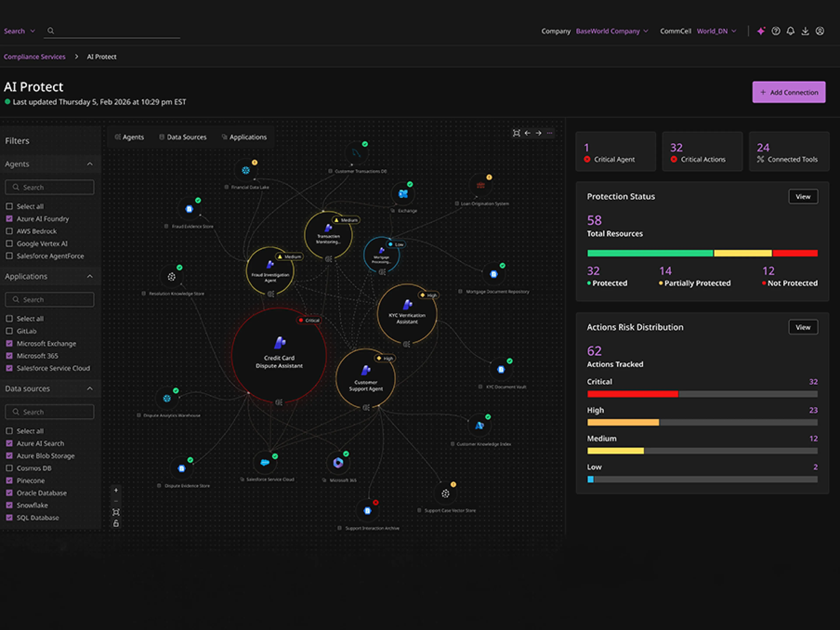Open the BaseWorld Company dropdown

pos(612,31)
